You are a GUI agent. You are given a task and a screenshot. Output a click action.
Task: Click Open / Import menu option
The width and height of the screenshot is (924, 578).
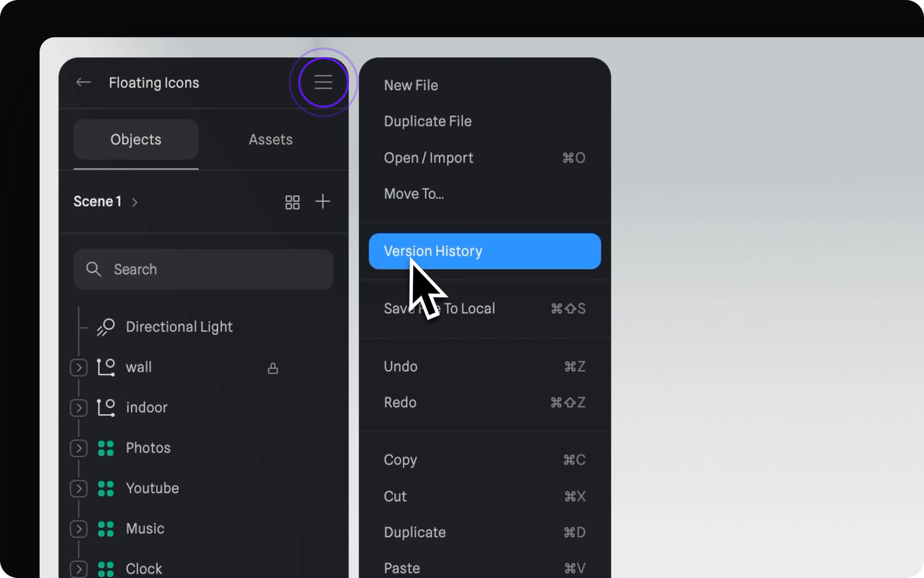[428, 158]
